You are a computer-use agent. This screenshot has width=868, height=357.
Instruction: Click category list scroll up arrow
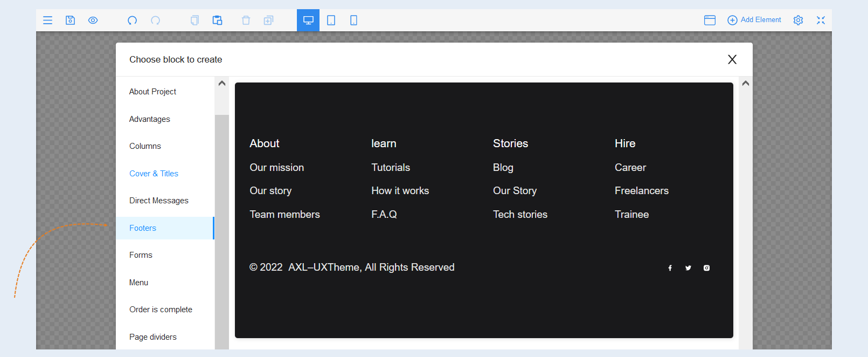222,83
